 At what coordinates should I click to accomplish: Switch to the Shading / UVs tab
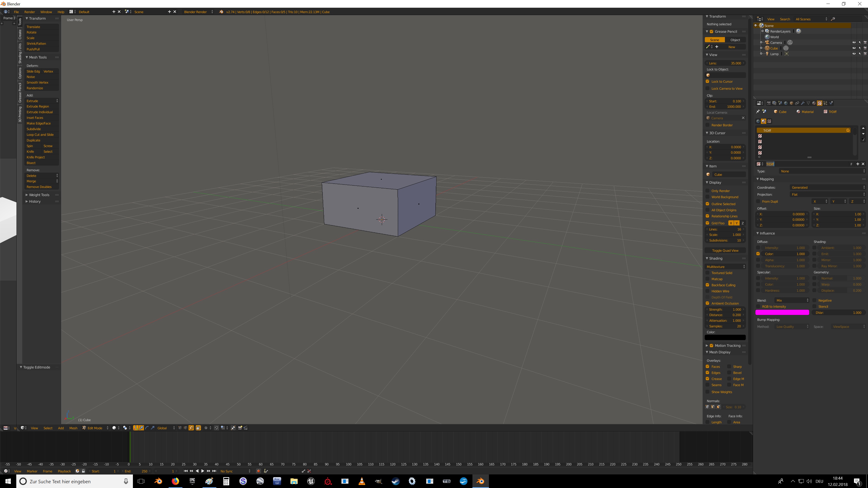point(20,53)
